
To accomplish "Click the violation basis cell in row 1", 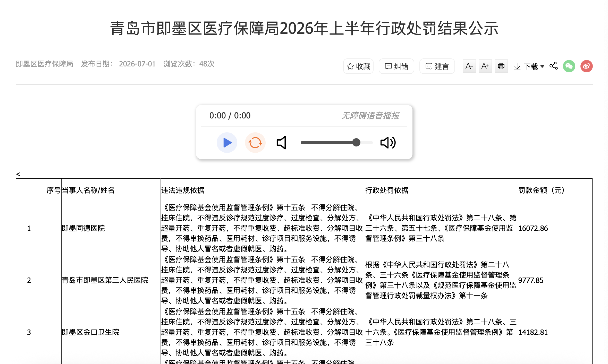I will pyautogui.click(x=263, y=228).
